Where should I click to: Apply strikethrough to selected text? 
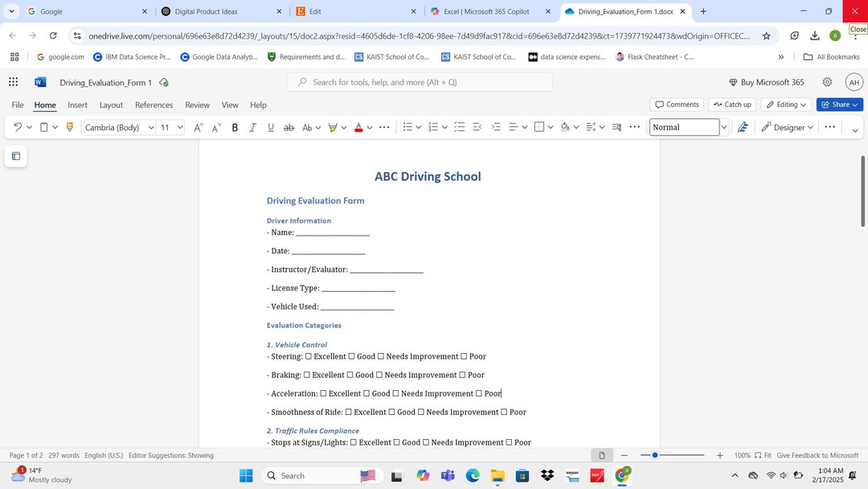pos(289,127)
